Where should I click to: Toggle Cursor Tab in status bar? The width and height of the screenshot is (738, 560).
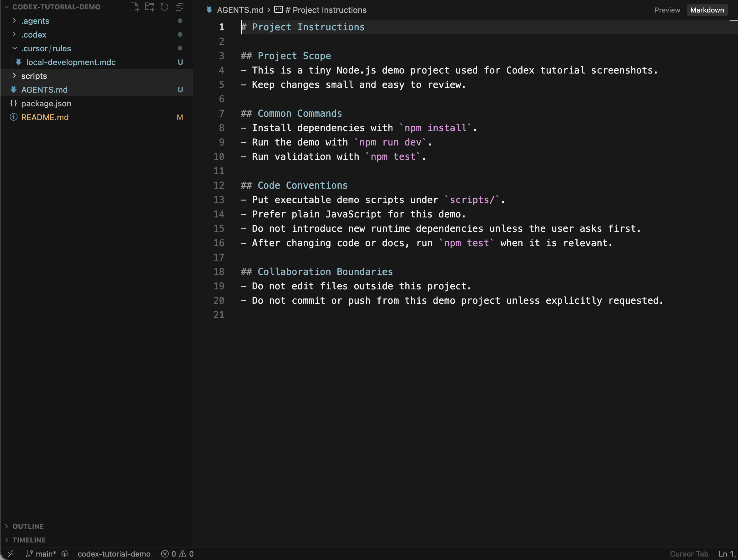pos(689,554)
